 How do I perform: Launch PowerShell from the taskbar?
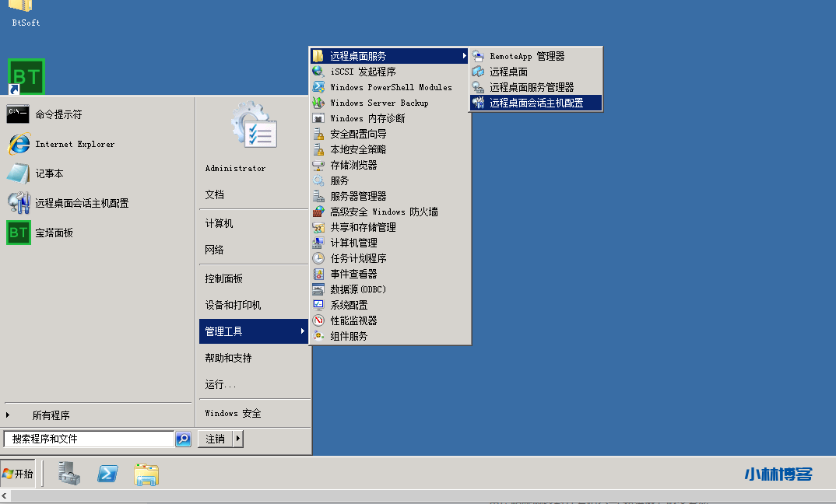click(107, 474)
